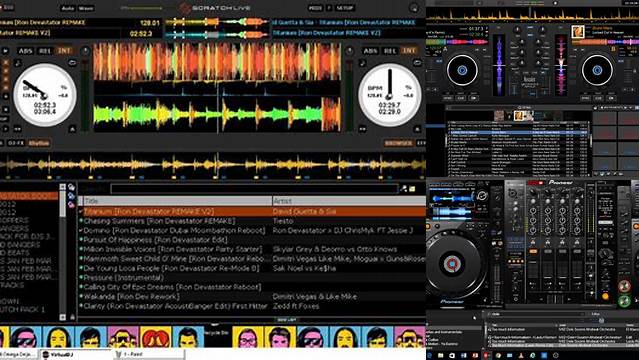The width and height of the screenshot is (639, 360).
Task: Toggle INT mode on the right deck
Action: pyautogui.click(x=409, y=51)
